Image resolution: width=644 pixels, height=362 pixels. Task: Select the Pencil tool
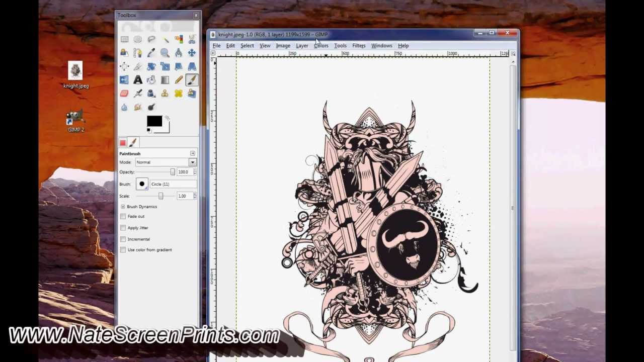[179, 80]
